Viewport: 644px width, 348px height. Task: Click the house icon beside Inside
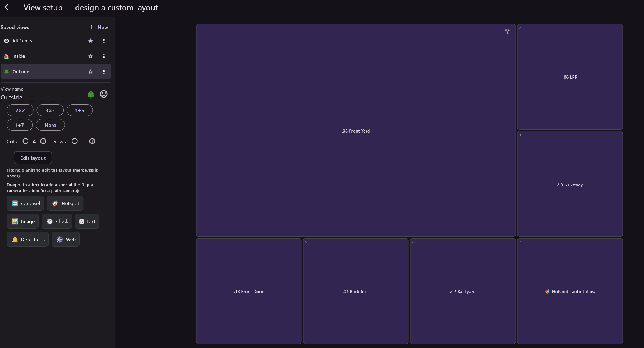pos(6,56)
